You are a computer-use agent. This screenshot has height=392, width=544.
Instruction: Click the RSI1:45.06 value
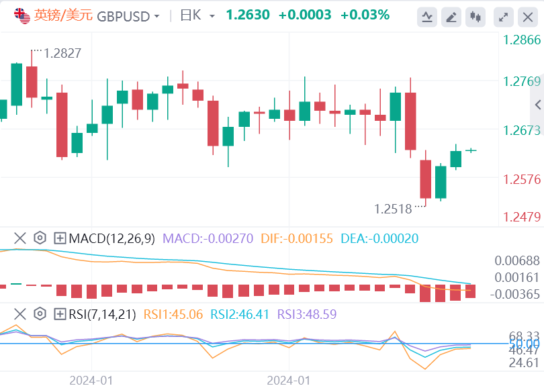(x=173, y=314)
